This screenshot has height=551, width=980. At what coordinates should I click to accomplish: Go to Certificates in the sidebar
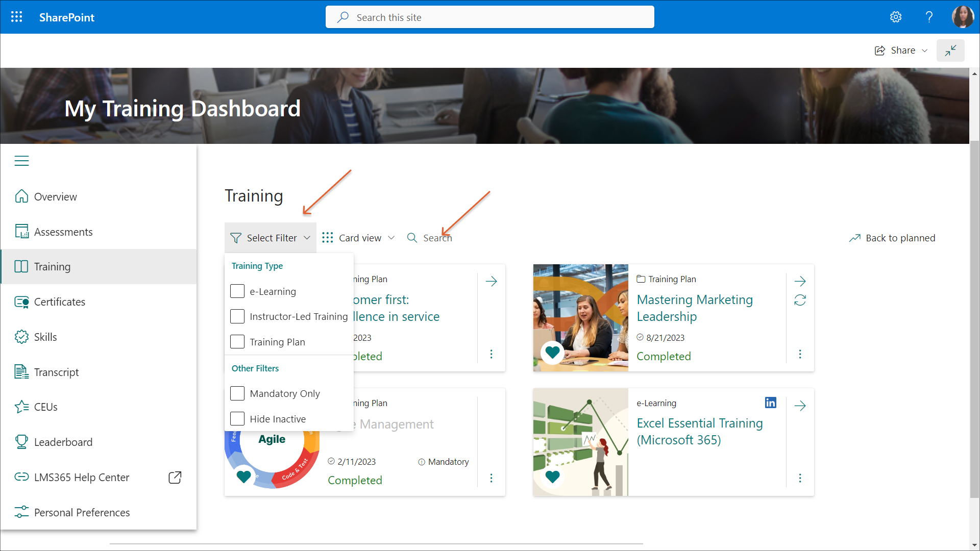pos(59,302)
